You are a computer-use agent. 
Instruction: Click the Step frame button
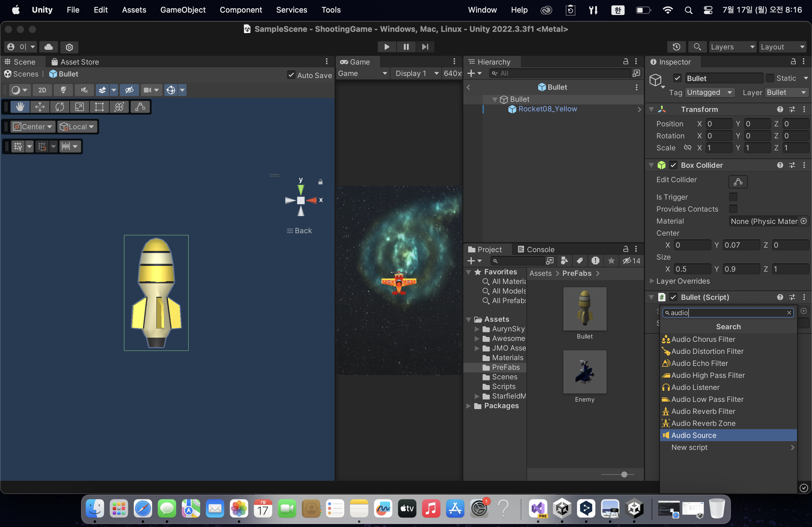coord(425,47)
